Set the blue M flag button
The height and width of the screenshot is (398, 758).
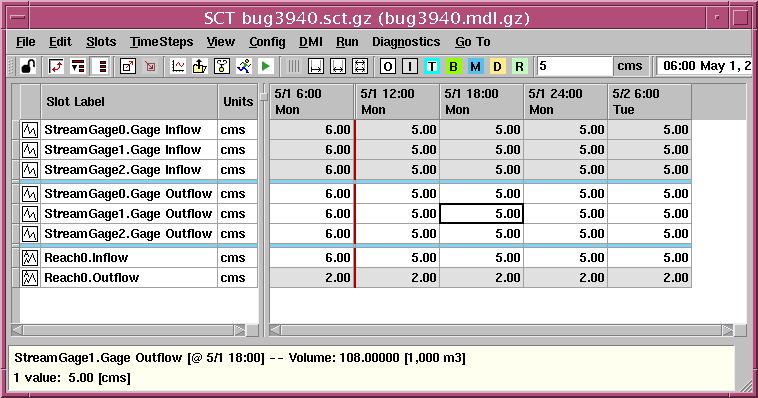click(476, 66)
